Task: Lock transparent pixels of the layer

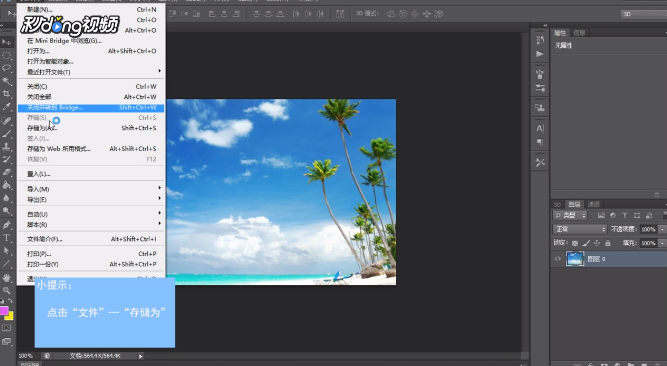Action: tap(575, 243)
